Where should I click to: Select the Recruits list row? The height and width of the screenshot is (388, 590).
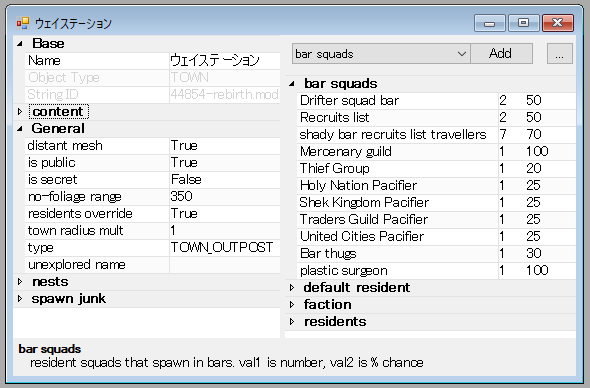click(x=436, y=117)
